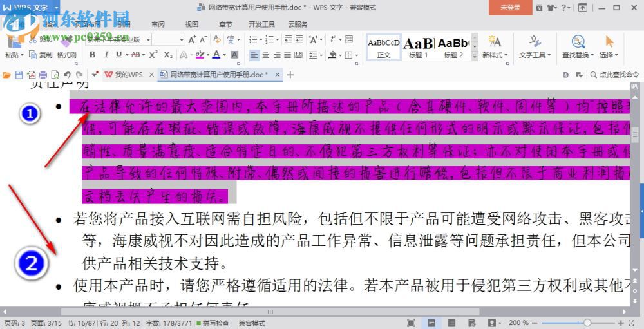Redo the last action
644x329 pixels.
79,75
